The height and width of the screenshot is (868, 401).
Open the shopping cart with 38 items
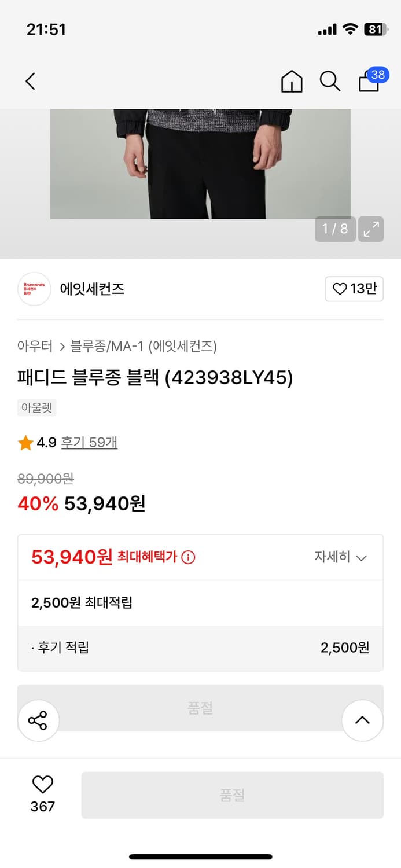(369, 82)
